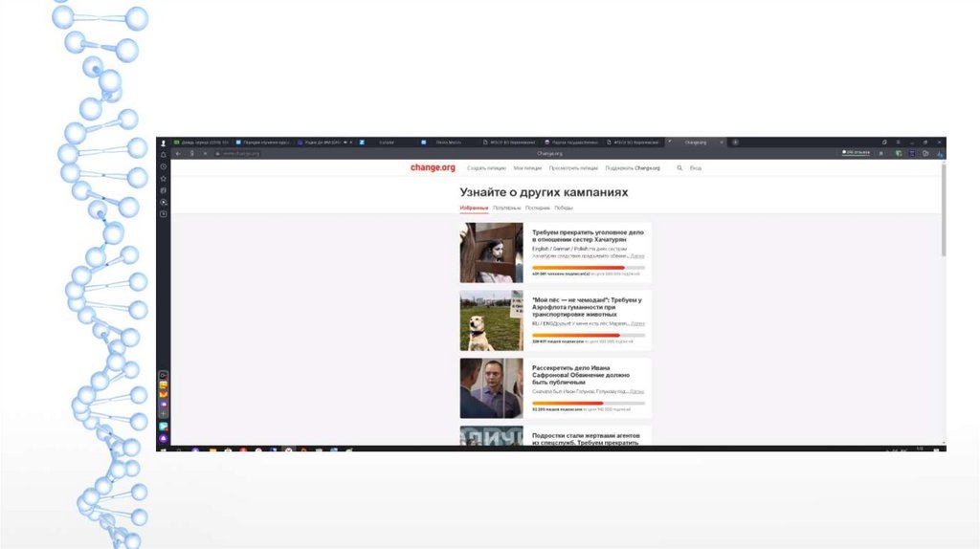Open the yellow envelope mail icon in the sidebar
This screenshot has height=549, width=980.
(163, 394)
